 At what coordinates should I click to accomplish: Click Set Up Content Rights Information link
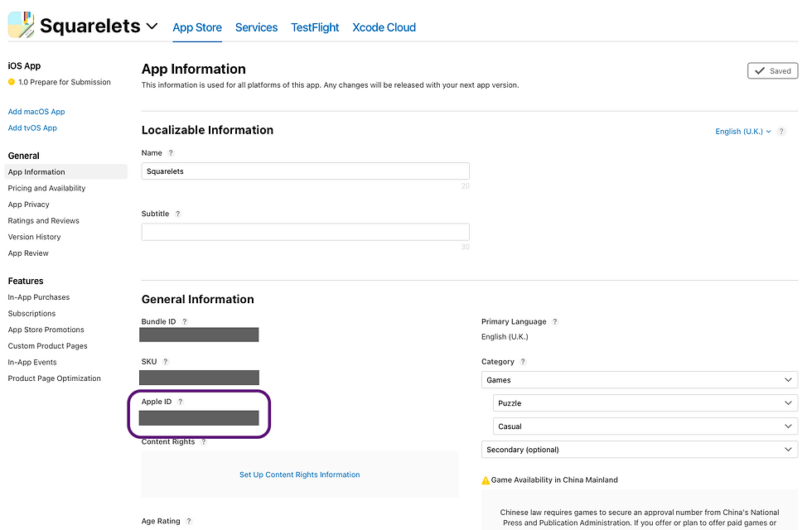299,475
